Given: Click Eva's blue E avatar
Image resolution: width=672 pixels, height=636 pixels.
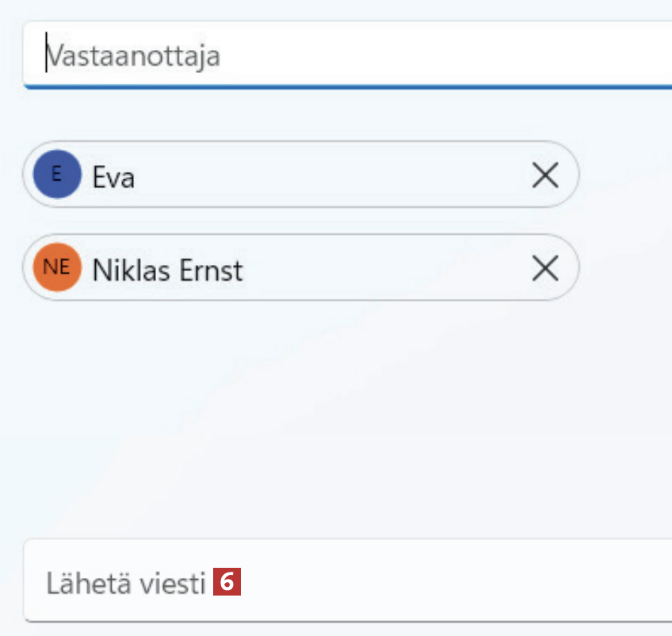Looking at the screenshot, I should pos(57,174).
